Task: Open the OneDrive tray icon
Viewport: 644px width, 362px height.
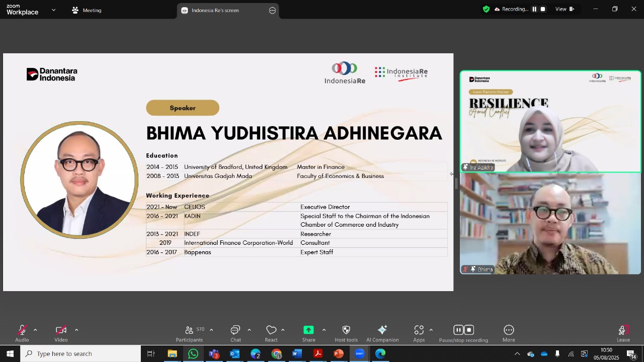Action: (x=544, y=354)
